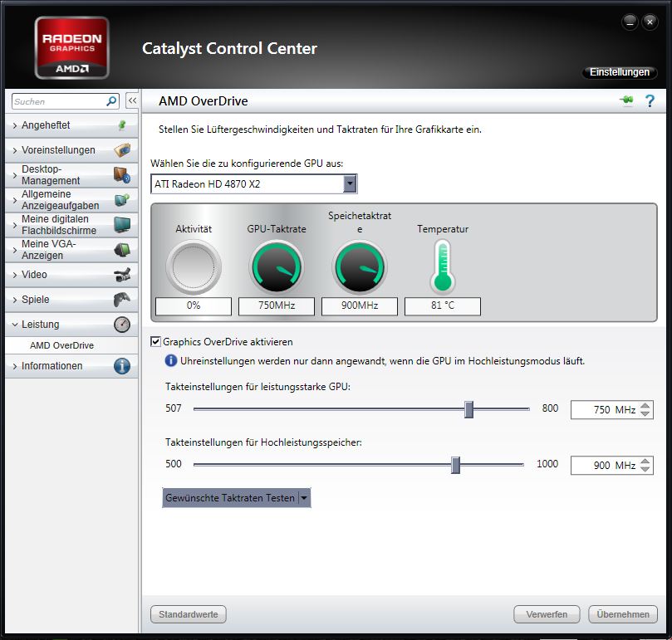Click the 900MHz memory rate readout
The width and height of the screenshot is (672, 640).
pyautogui.click(x=360, y=305)
